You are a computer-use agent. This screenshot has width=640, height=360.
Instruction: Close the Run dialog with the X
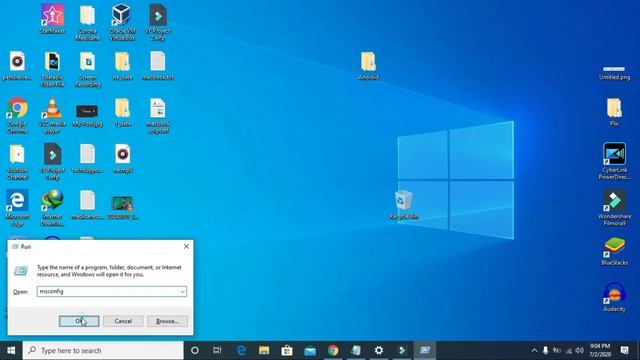186,247
